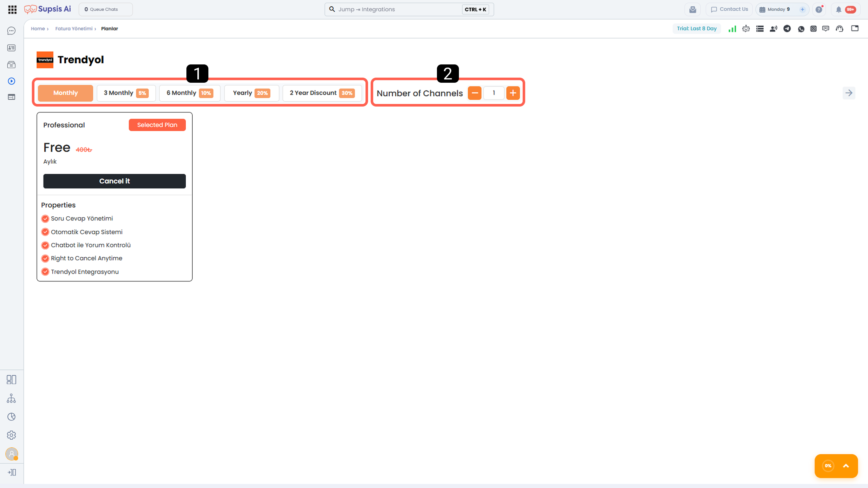The image size is (868, 488).
Task: Select the Yearly billing period
Action: pyautogui.click(x=252, y=93)
